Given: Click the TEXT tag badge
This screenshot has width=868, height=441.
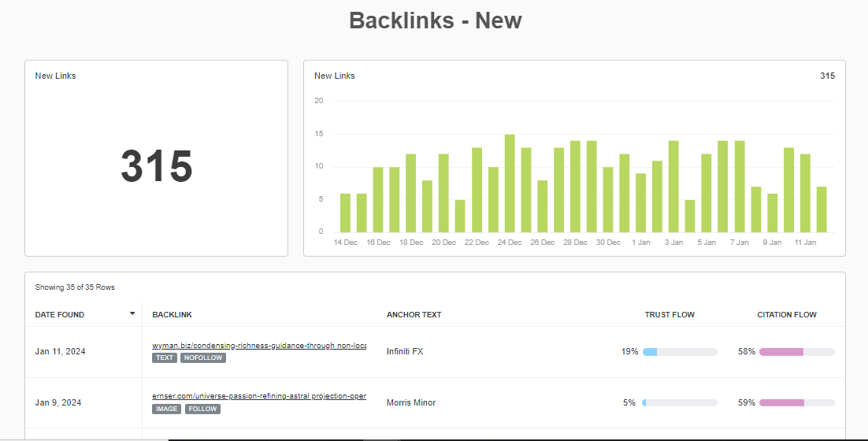Looking at the screenshot, I should tap(165, 358).
